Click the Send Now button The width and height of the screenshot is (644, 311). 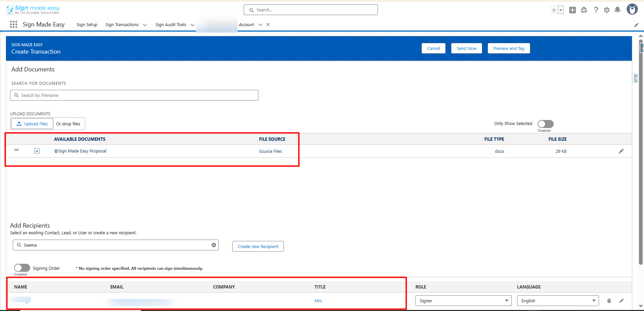pos(466,48)
